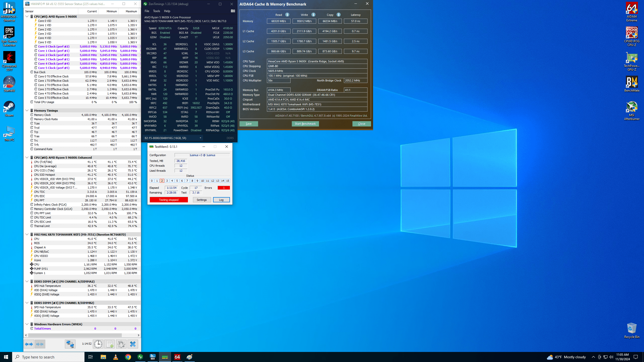The width and height of the screenshot is (644, 362).
Task: Click the ZenTimings camera screenshot icon
Action: [x=233, y=11]
